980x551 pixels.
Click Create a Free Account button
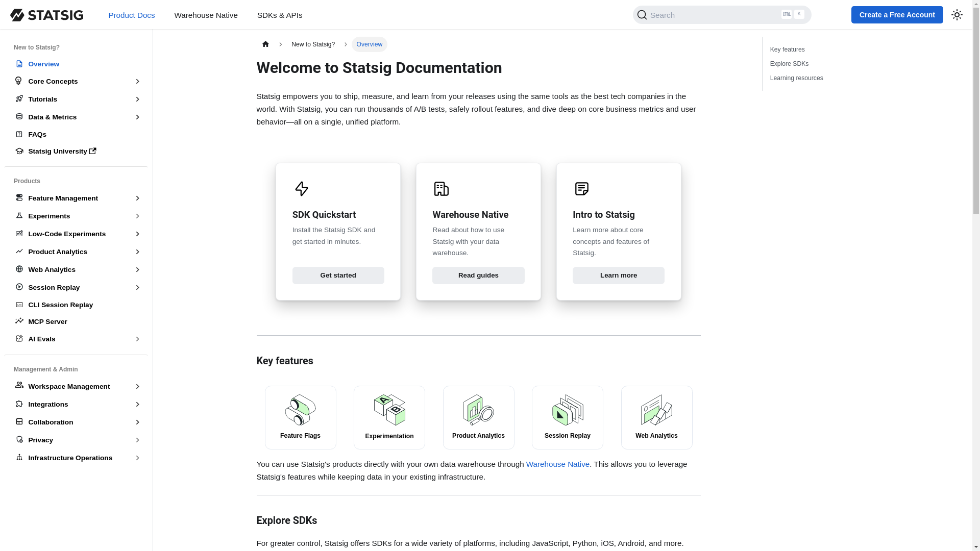(x=897, y=15)
